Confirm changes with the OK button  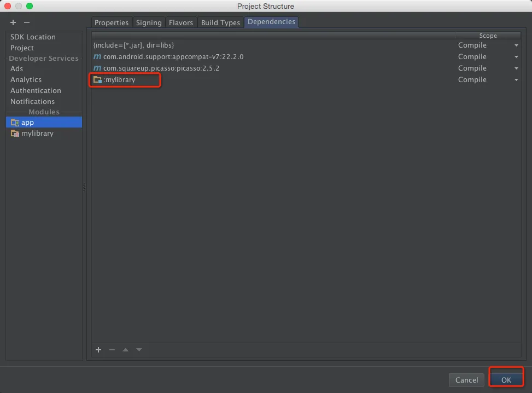pos(506,380)
